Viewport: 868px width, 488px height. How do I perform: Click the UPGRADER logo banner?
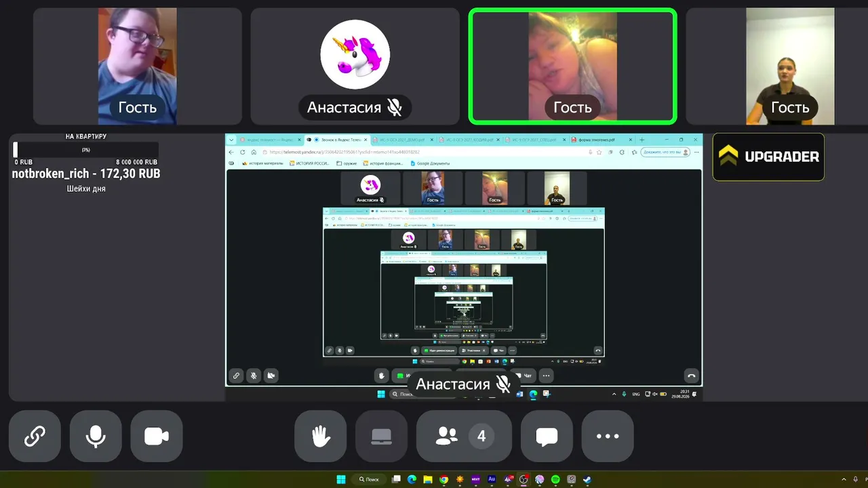point(768,157)
